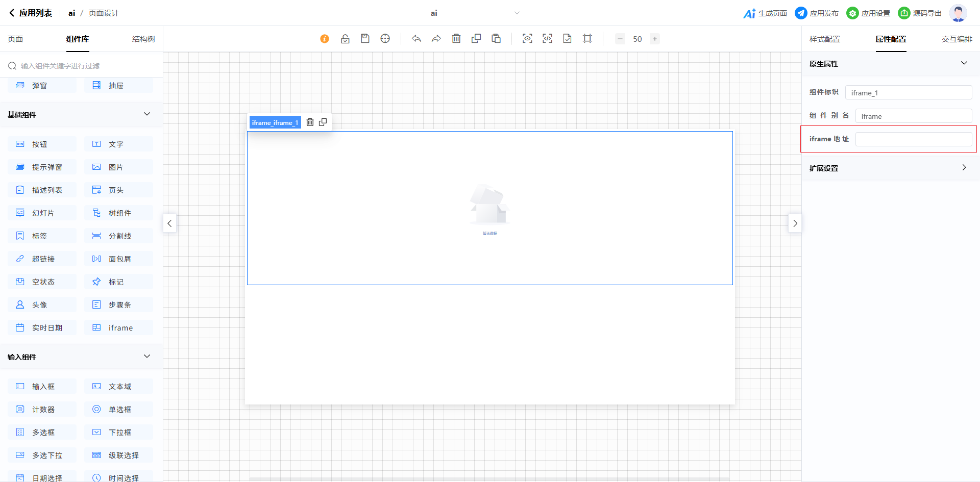Open preview with the eye icon
980x482 pixels.
tap(527, 39)
